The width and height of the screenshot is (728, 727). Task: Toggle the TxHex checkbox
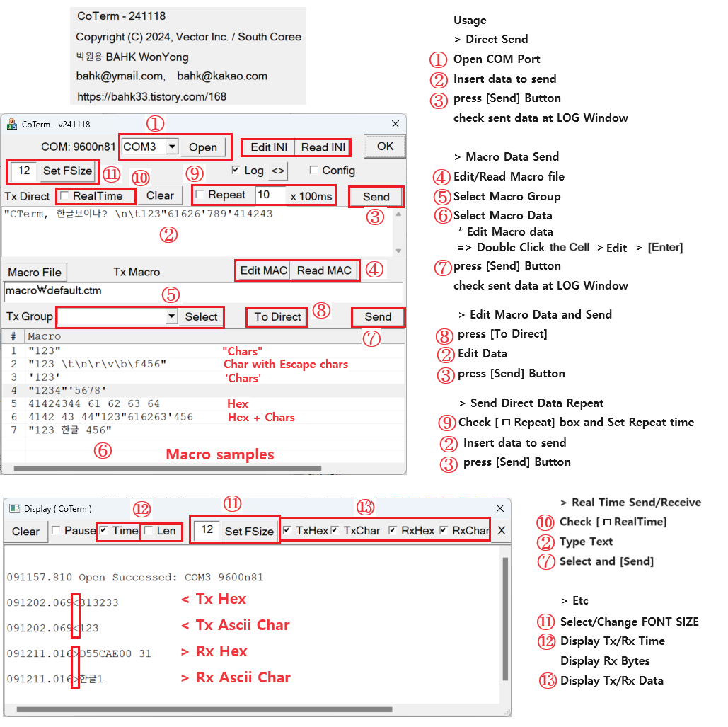287,530
